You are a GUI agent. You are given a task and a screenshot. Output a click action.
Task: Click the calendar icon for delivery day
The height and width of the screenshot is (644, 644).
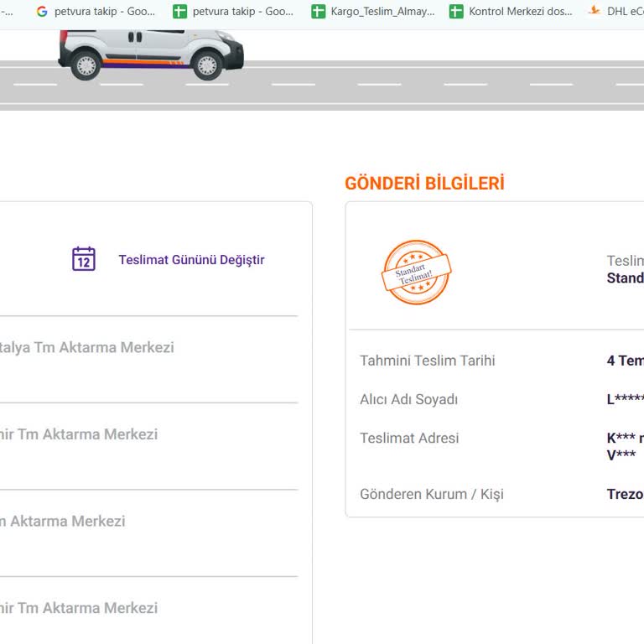pyautogui.click(x=84, y=259)
